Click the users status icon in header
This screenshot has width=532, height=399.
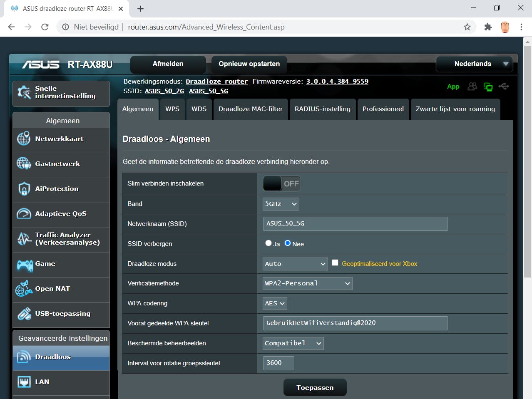pyautogui.click(x=472, y=86)
